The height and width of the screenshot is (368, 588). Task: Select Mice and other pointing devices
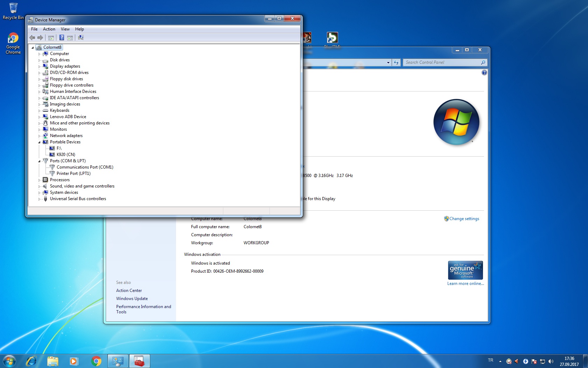coord(80,123)
